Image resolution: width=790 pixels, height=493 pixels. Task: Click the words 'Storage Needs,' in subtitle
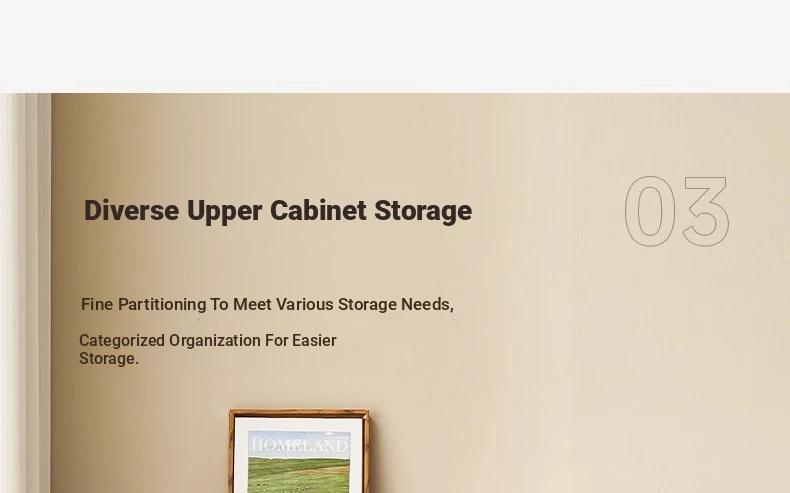click(396, 305)
